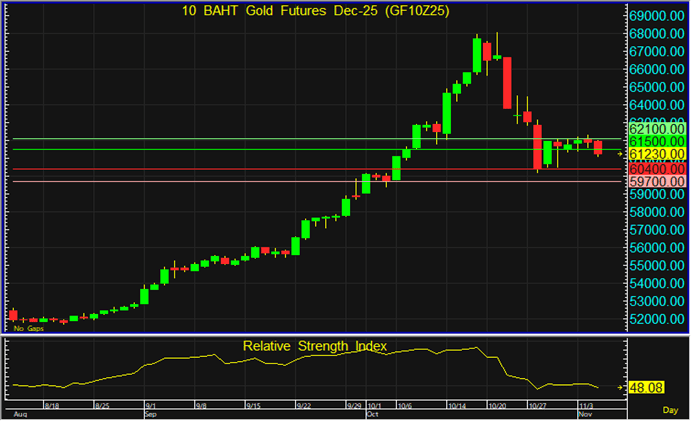
Task: Click the Relative Strength Index heading
Action: pos(314,346)
